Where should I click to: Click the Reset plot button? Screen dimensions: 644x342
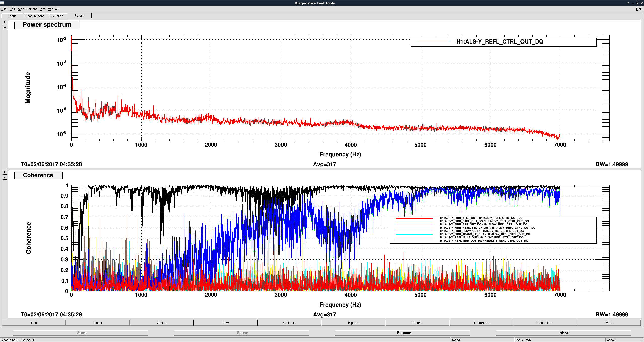tap(34, 323)
